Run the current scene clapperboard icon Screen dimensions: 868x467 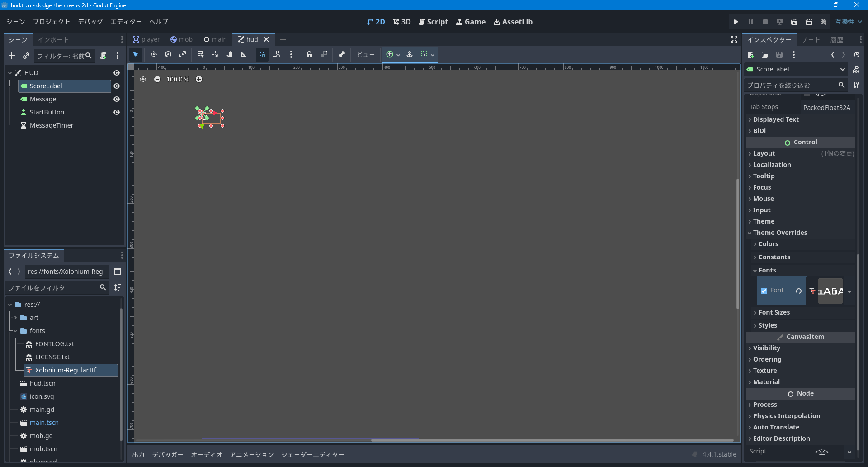(794, 22)
